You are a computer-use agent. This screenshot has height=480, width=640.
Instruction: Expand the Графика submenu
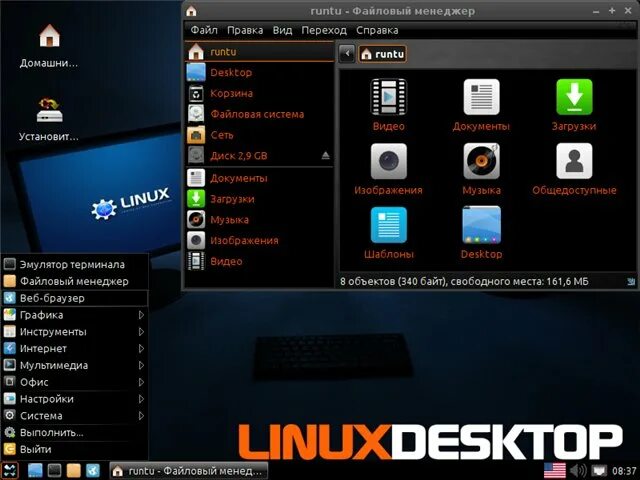click(75, 315)
